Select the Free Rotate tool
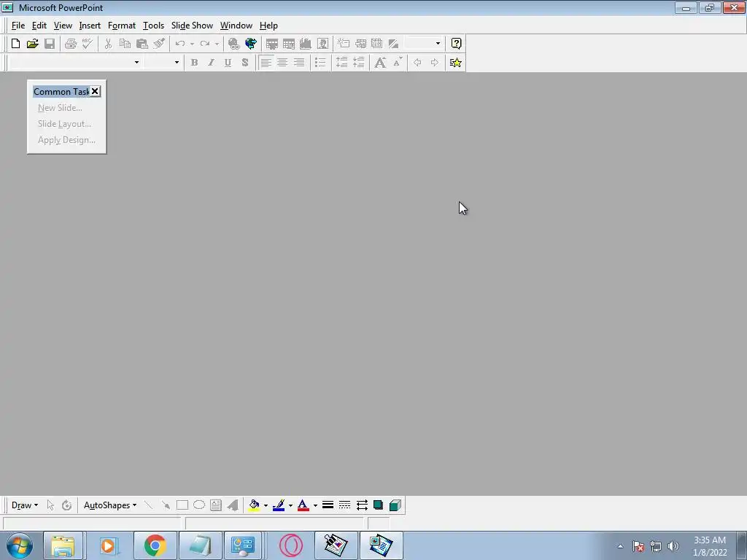This screenshot has height=560, width=747. [66, 505]
